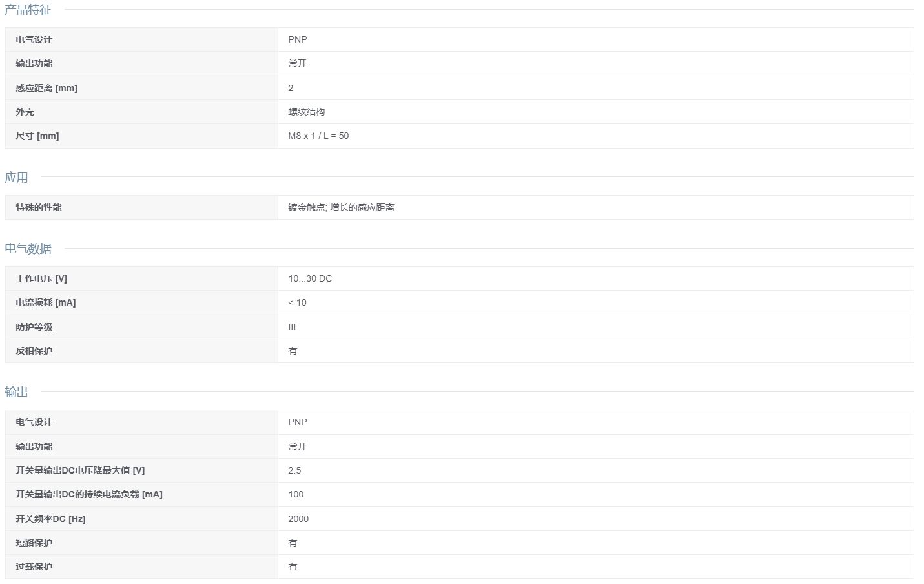
Task: Select the 过载保护 label
Action: click(x=34, y=567)
